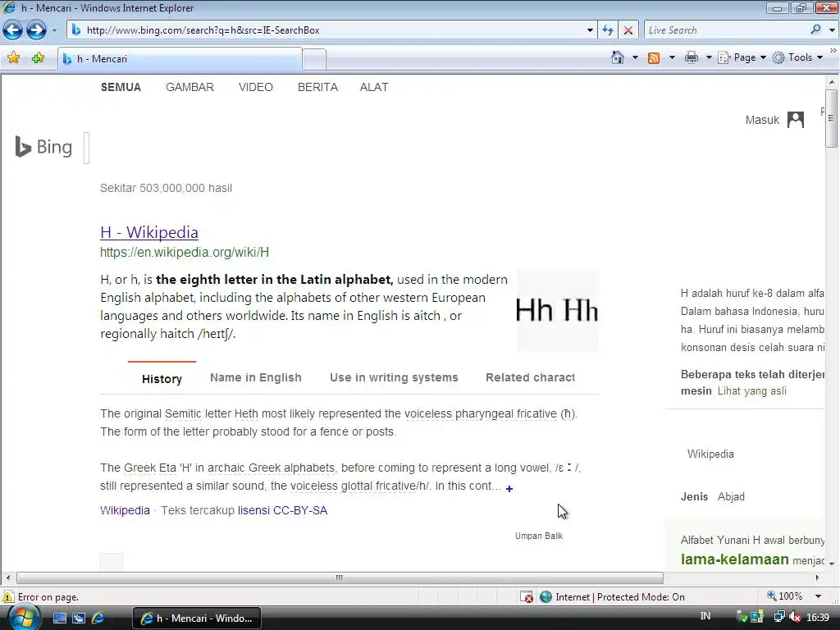Click the Live Search input box
This screenshot has height=630, width=840.
(726, 30)
